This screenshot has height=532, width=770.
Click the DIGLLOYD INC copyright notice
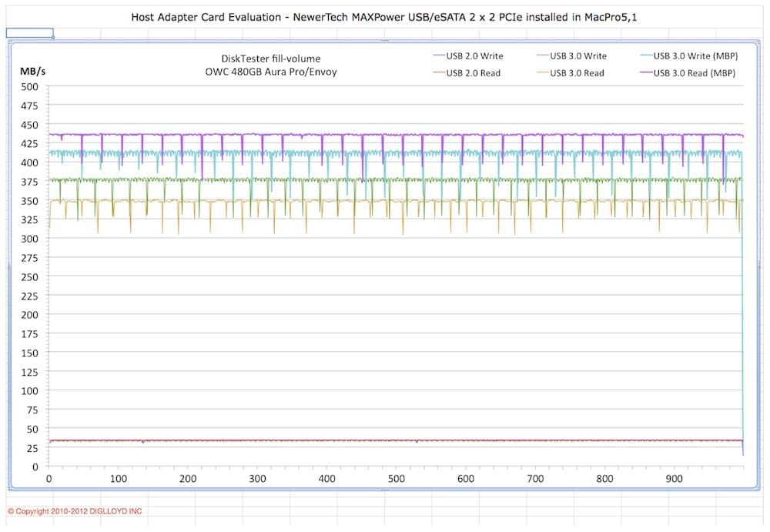[75, 511]
